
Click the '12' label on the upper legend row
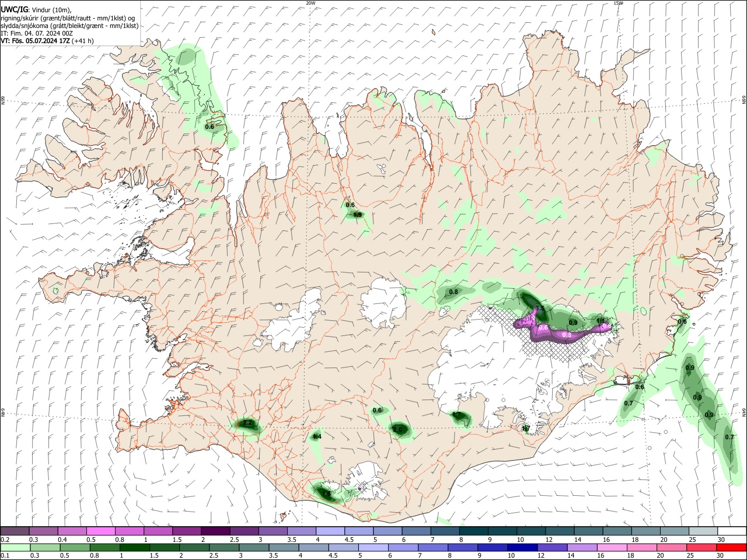pyautogui.click(x=549, y=540)
